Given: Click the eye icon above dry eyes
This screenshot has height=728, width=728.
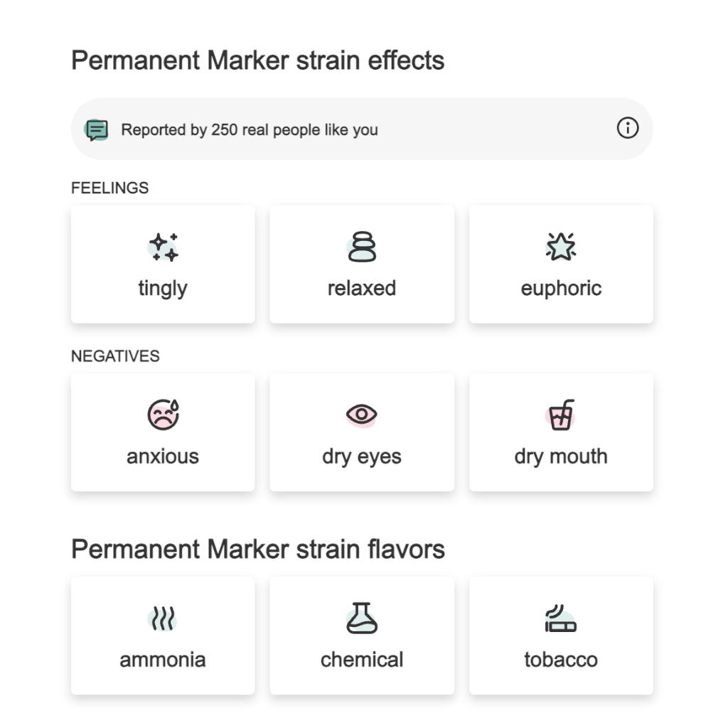Looking at the screenshot, I should click(362, 414).
